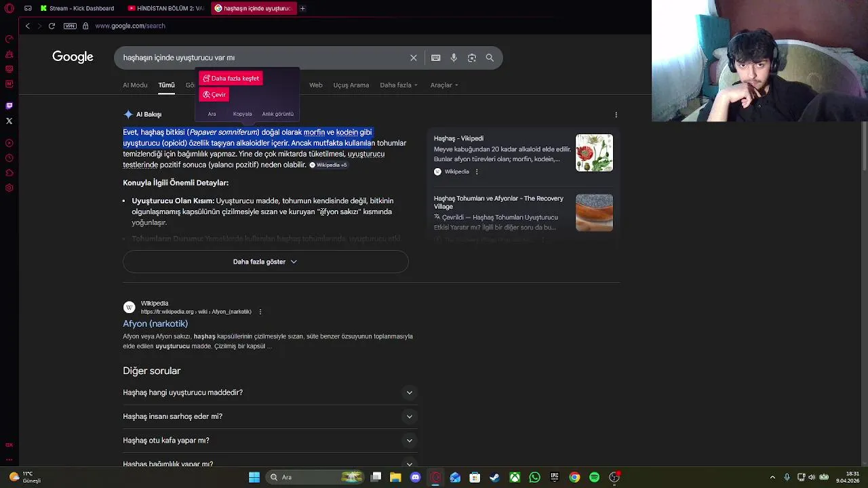
Task: Toggle the VPN badge in address bar
Action: click(x=70, y=26)
